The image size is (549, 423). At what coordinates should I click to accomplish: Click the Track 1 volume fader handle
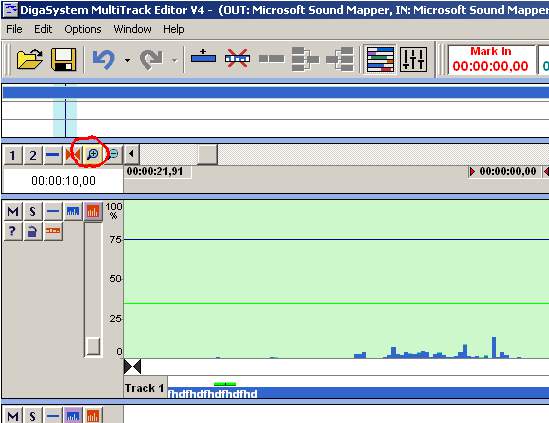(93, 346)
